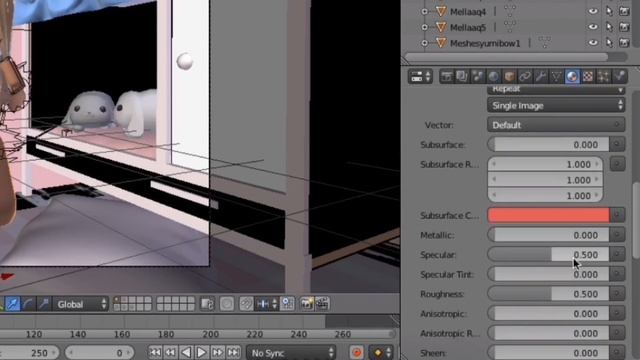Click the Specular 0.500 slider
Screen dimensions: 640x360
pos(548,255)
